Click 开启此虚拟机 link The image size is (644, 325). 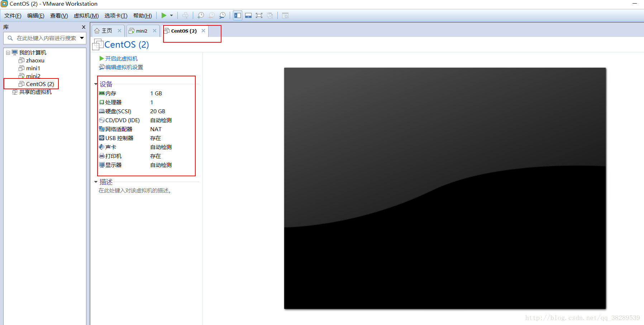[x=121, y=58]
